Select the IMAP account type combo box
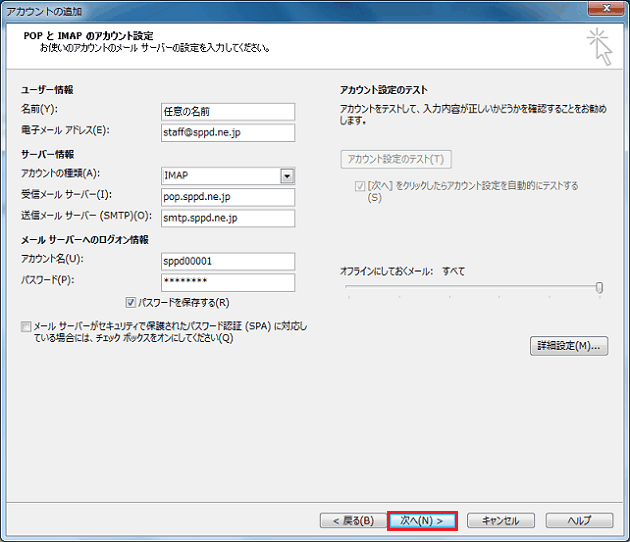This screenshot has width=630, height=542. coord(220,176)
